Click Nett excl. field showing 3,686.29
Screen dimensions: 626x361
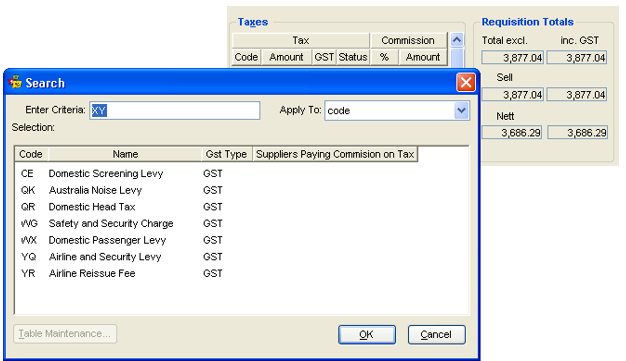point(512,132)
